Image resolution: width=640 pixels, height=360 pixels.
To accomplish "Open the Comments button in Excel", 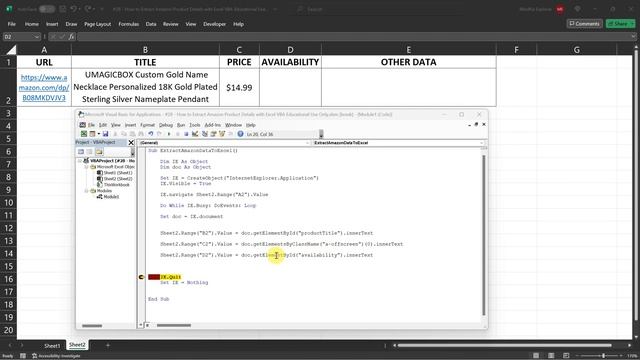I will tap(584, 24).
